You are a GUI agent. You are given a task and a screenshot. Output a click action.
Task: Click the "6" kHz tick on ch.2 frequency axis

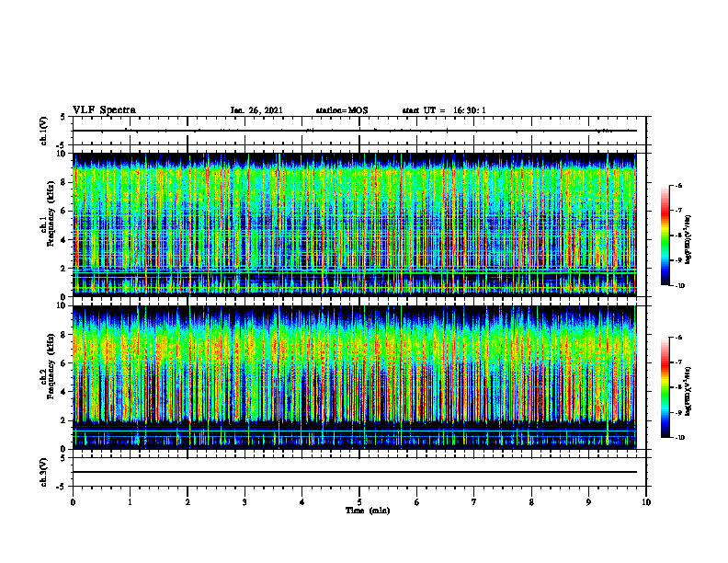click(x=63, y=363)
